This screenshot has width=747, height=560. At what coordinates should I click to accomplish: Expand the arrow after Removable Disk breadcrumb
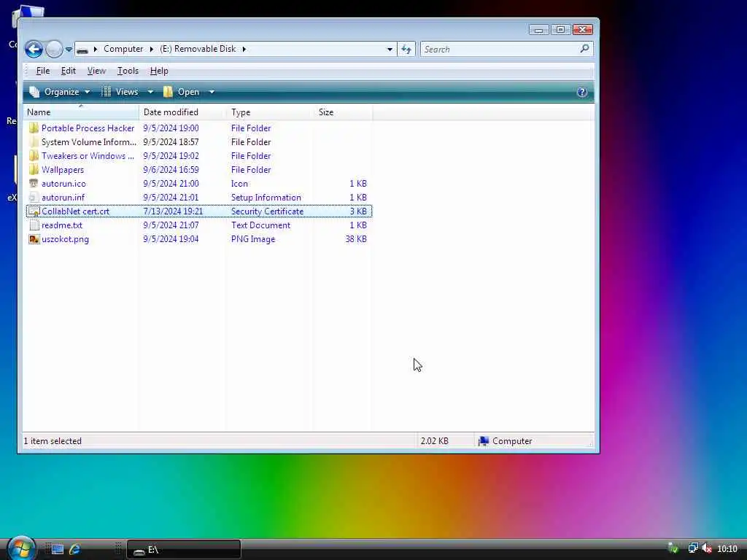[x=244, y=49]
